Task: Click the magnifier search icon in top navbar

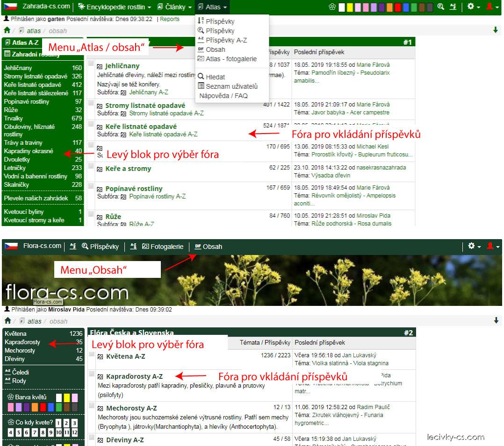Action: pyautogui.click(x=441, y=7)
